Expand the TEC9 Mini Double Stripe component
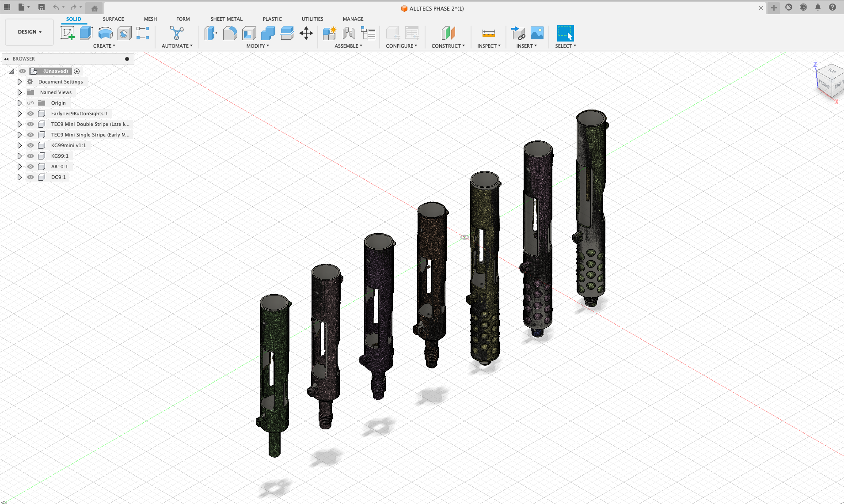The height and width of the screenshot is (504, 844). 19,124
